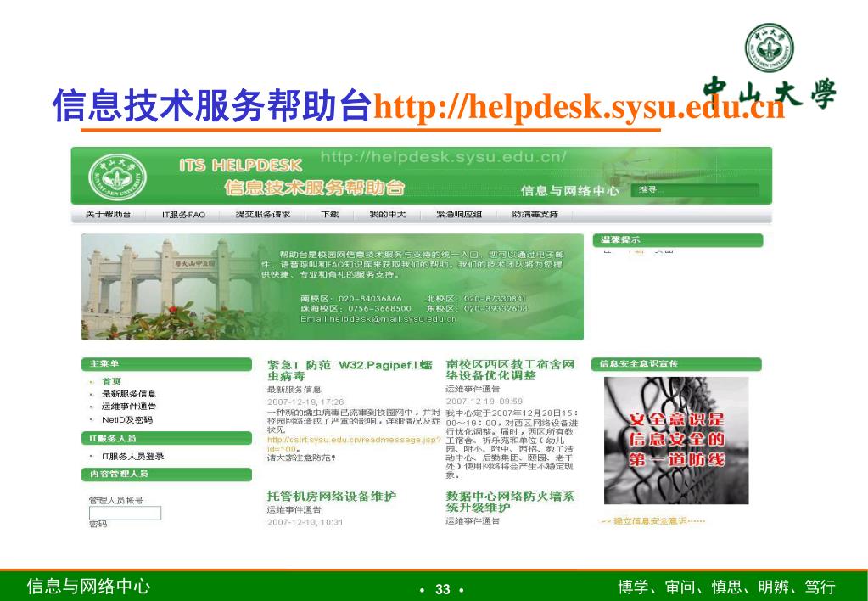The image size is (868, 601).
Task: Open 运维事件通告 in the main menu
Action: (x=128, y=407)
